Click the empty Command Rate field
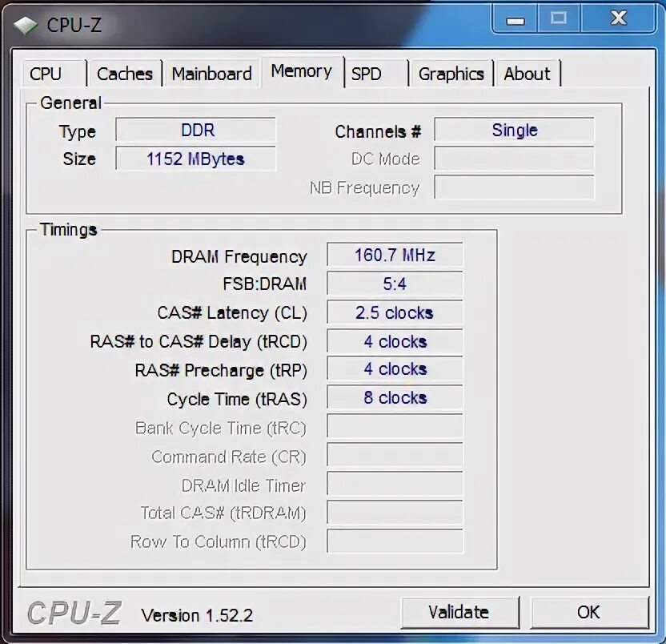Image resolution: width=666 pixels, height=644 pixels. tap(395, 455)
